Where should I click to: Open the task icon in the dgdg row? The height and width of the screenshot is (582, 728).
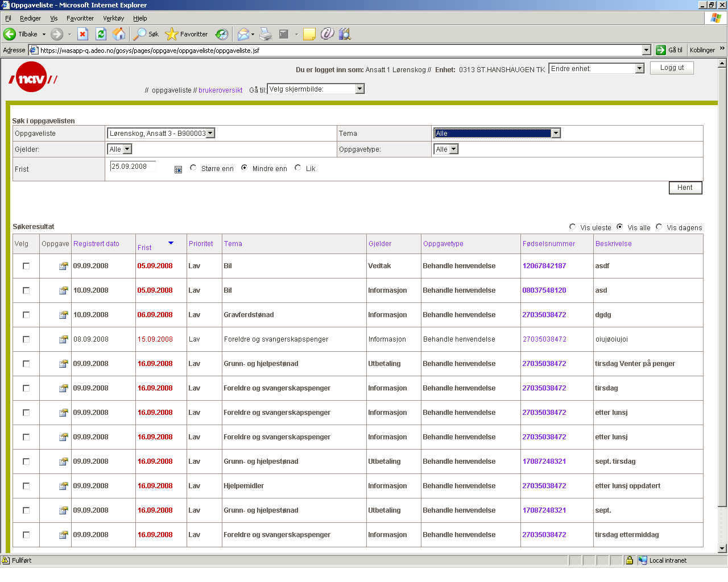point(63,315)
